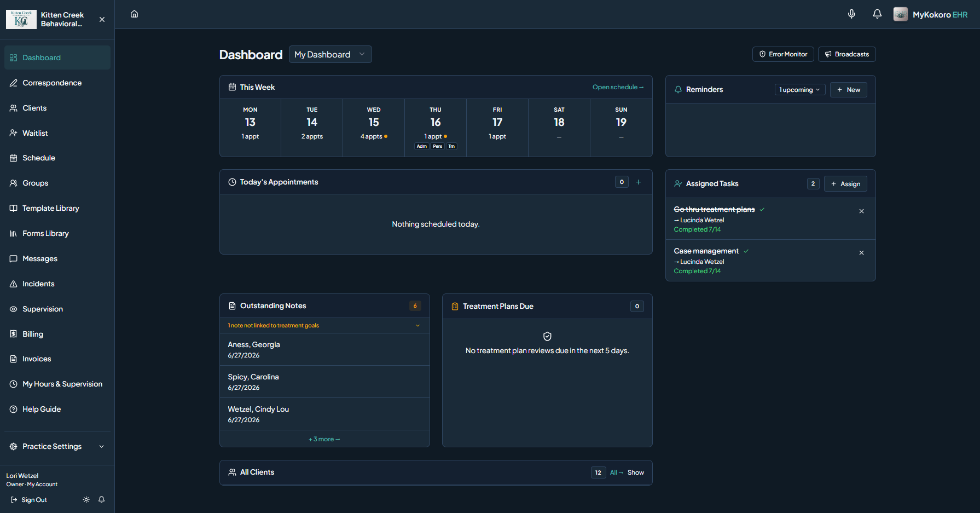Open Error Monitor
The width and height of the screenshot is (980, 513).
(783, 54)
